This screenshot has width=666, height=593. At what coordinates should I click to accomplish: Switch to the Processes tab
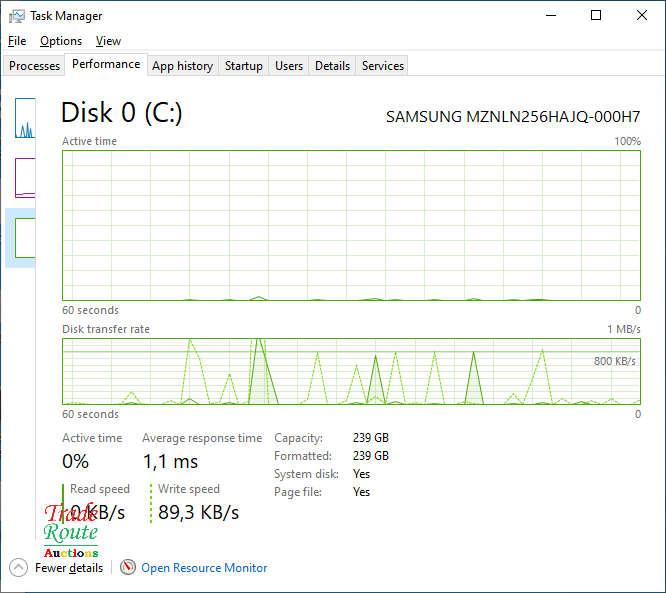coord(34,66)
